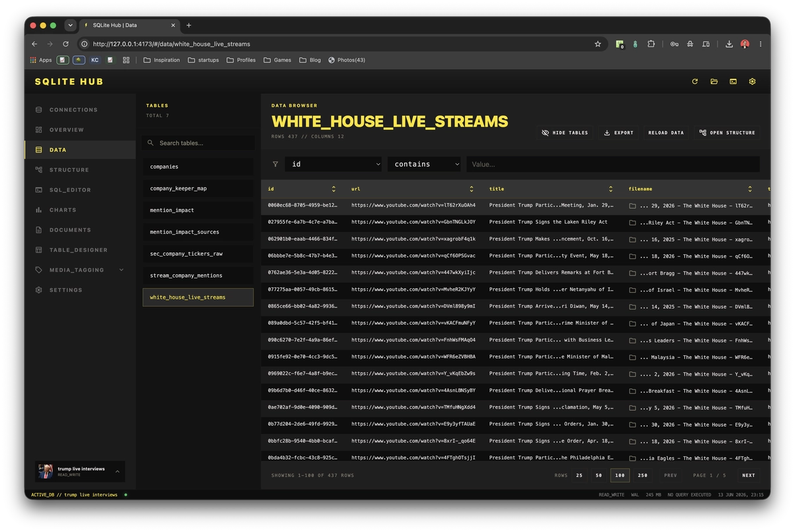Set rows per page to 250
The height and width of the screenshot is (532, 795).
coord(642,475)
